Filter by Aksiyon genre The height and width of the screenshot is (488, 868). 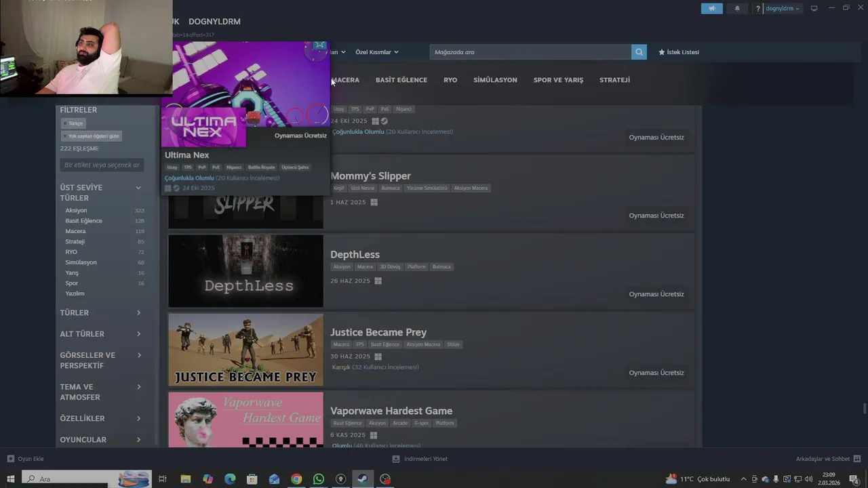76,210
